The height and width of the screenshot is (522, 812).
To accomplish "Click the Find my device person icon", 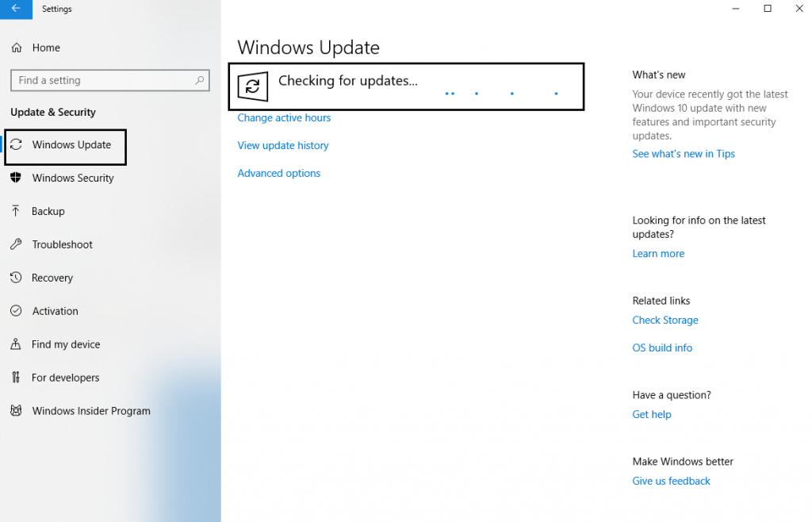I will [16, 344].
